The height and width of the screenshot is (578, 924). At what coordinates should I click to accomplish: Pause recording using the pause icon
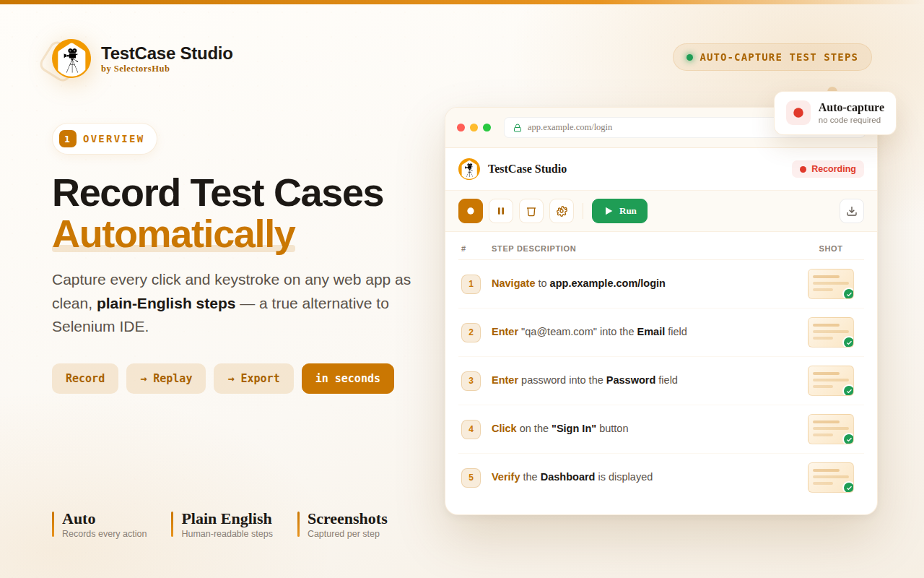tap(501, 211)
